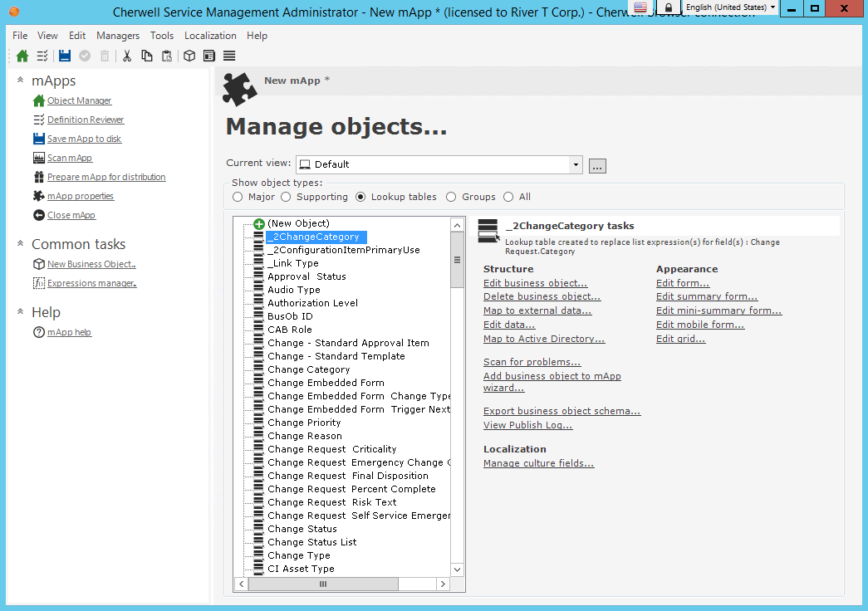Select CAB Role in object list
868x611 pixels.
tap(290, 330)
